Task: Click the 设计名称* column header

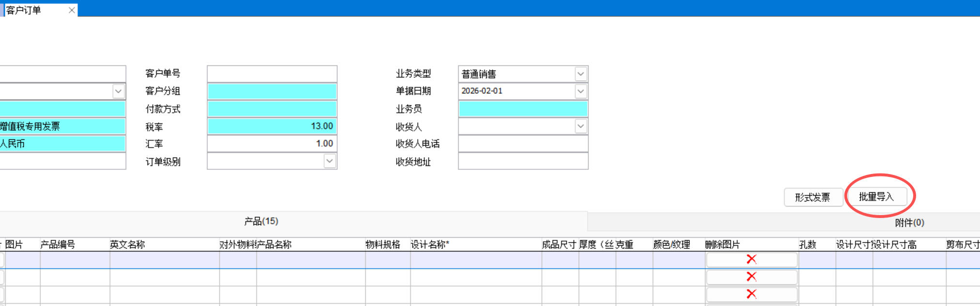Action: (x=430, y=245)
